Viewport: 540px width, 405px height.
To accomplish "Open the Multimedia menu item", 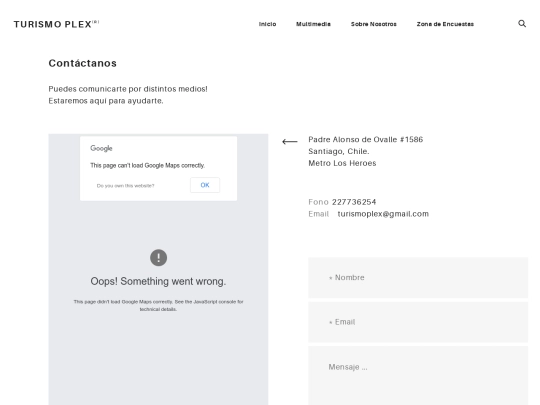I will [313, 24].
